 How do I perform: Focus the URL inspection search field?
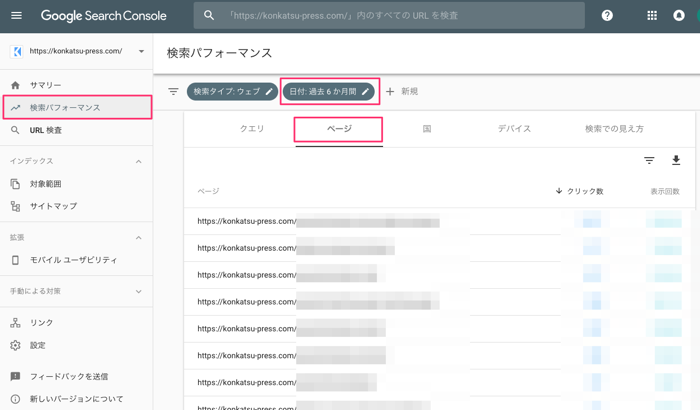coord(389,16)
